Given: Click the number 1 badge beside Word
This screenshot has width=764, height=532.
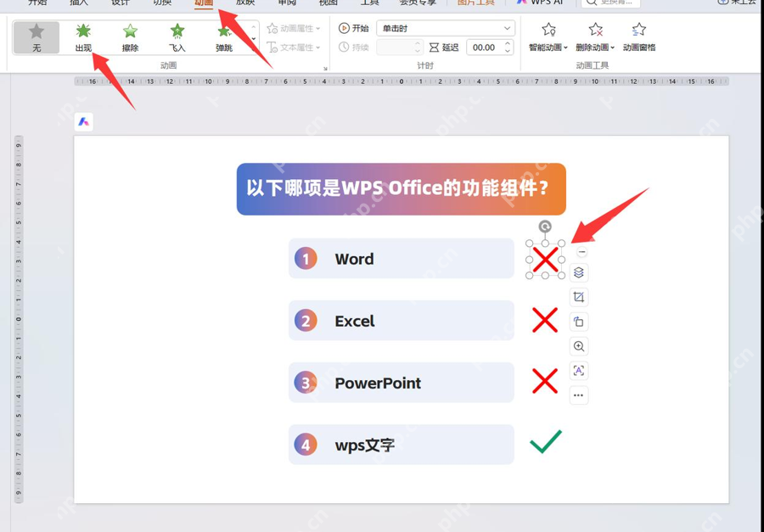Looking at the screenshot, I should [x=306, y=259].
